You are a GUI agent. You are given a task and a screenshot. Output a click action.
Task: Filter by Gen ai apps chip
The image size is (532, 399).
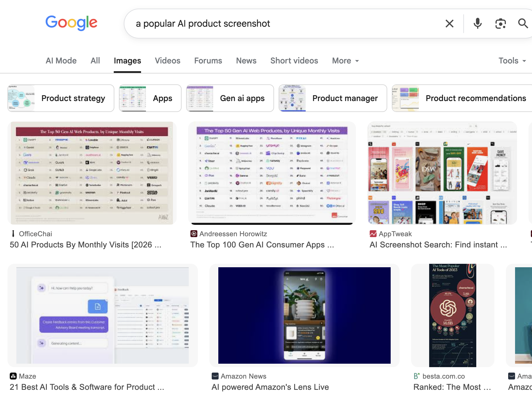click(x=230, y=98)
